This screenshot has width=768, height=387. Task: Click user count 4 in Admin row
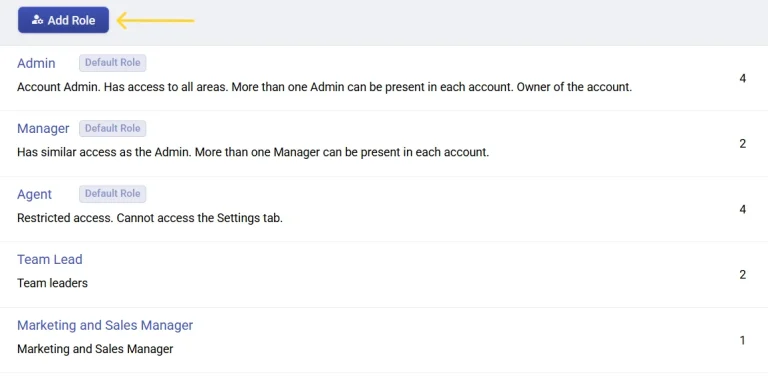pyautogui.click(x=743, y=78)
